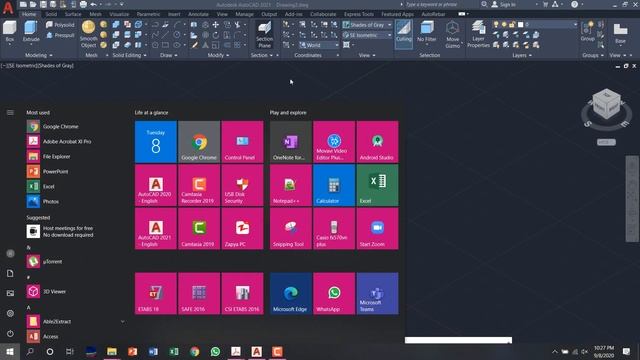The height and width of the screenshot is (360, 640).
Task: Launch the ETABS 18 tile
Action: click(156, 293)
